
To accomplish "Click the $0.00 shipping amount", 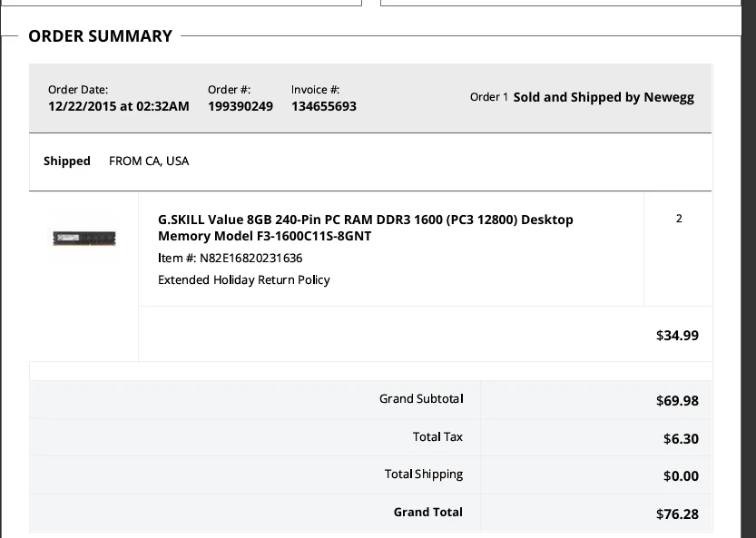I will [681, 476].
